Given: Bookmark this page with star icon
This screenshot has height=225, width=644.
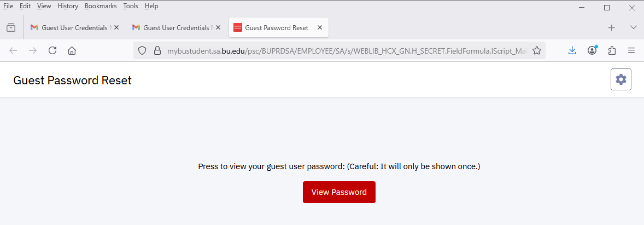Looking at the screenshot, I should tap(537, 50).
